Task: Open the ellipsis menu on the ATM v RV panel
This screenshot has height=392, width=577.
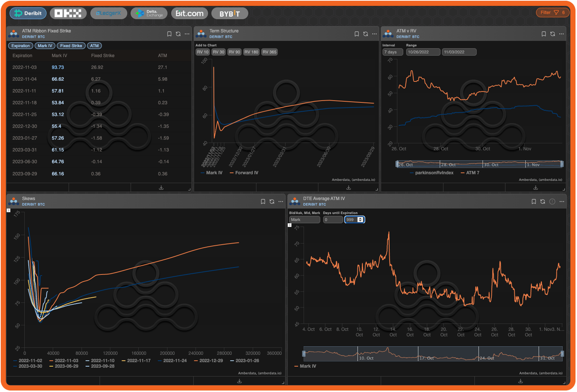Action: (x=562, y=33)
